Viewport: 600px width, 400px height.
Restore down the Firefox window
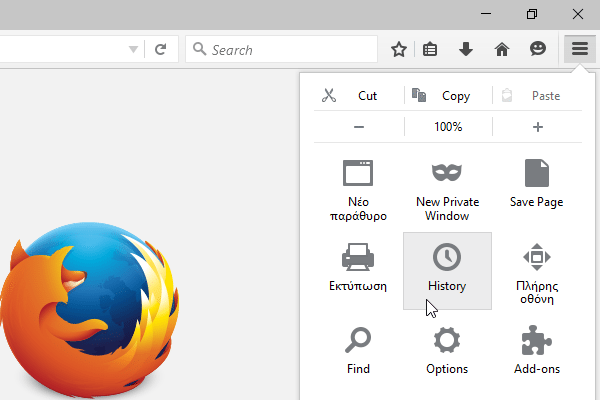pyautogui.click(x=532, y=14)
